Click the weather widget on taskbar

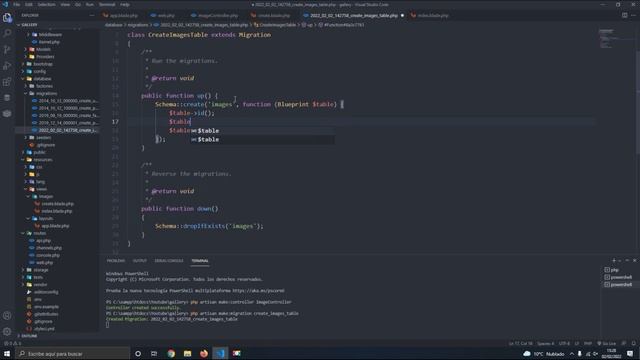(x=544, y=353)
